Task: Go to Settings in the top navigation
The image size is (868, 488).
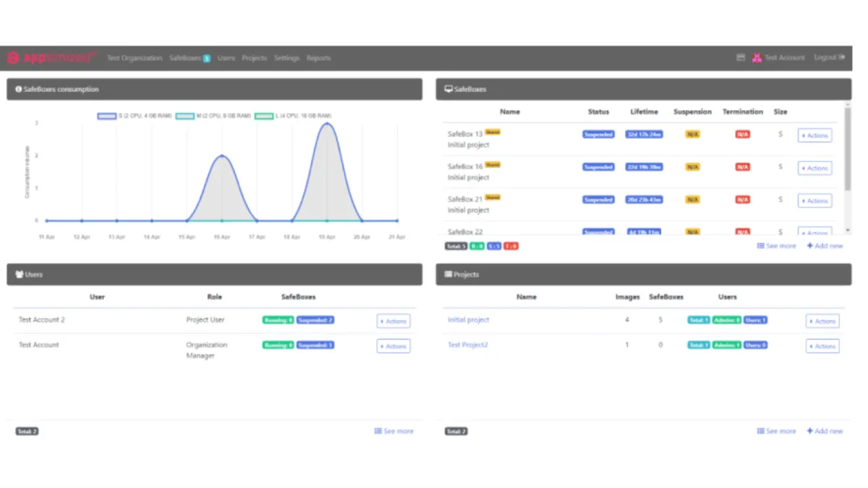Action: click(286, 58)
